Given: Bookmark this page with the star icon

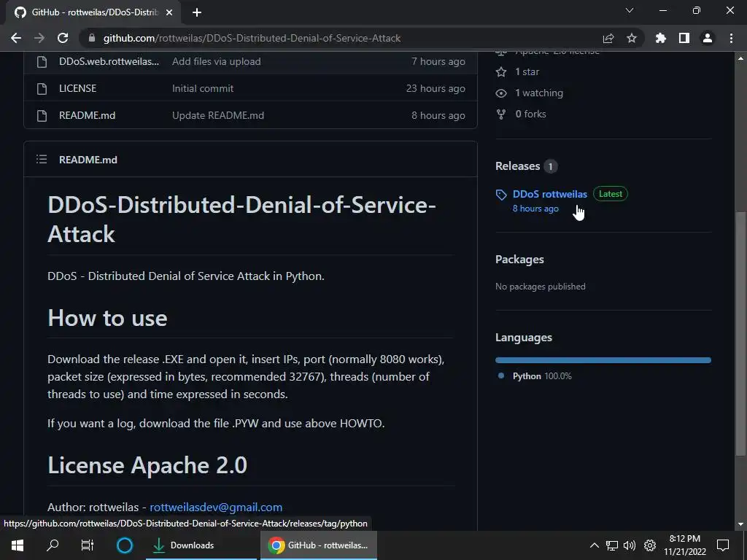Looking at the screenshot, I should click(x=631, y=38).
